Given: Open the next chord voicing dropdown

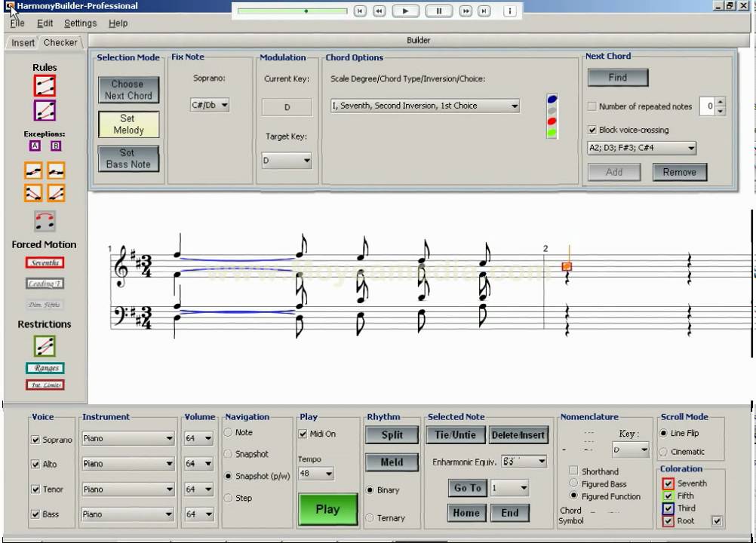Looking at the screenshot, I should [x=642, y=148].
